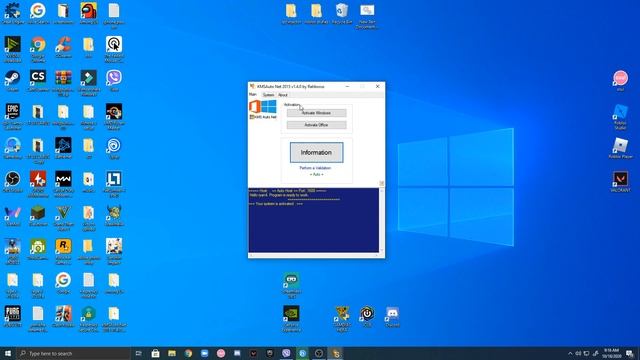
Task: Select the Valorant desktop shortcut
Action: pyautogui.click(x=620, y=182)
